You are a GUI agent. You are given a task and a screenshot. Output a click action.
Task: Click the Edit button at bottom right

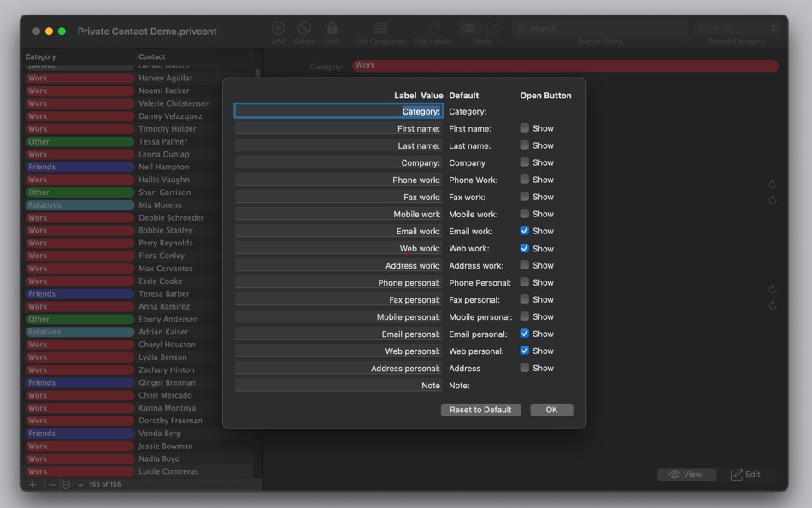(x=746, y=475)
